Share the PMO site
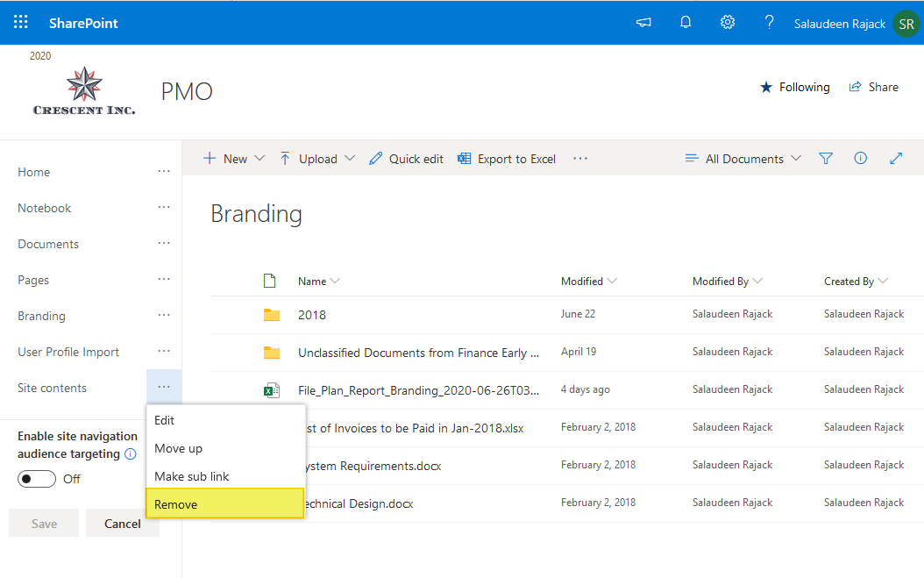 [x=873, y=87]
